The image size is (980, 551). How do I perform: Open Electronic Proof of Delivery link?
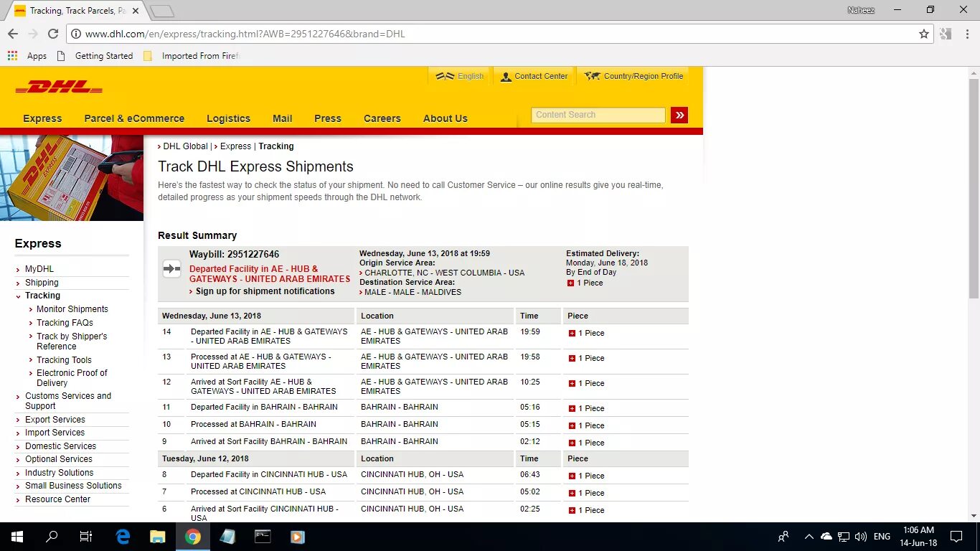(x=72, y=378)
